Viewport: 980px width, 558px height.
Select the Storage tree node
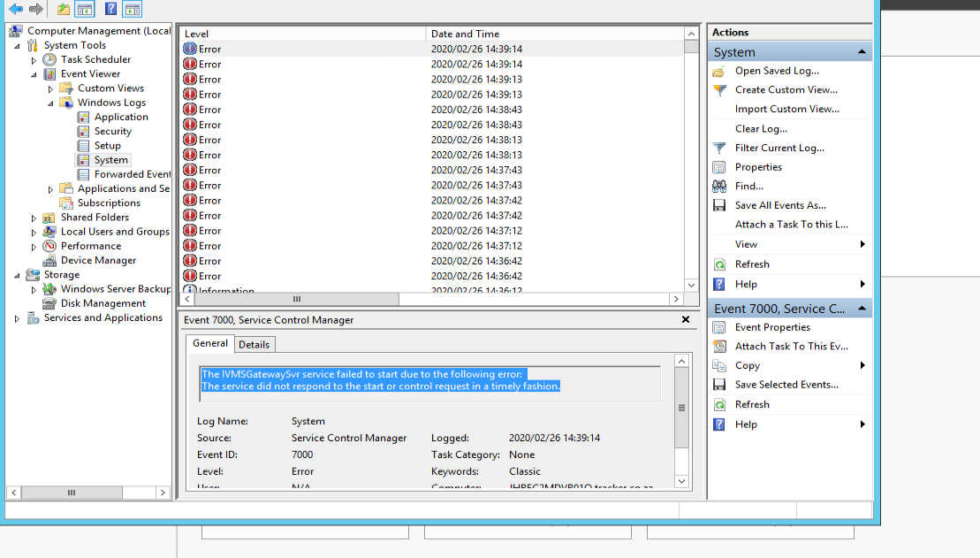[61, 275]
